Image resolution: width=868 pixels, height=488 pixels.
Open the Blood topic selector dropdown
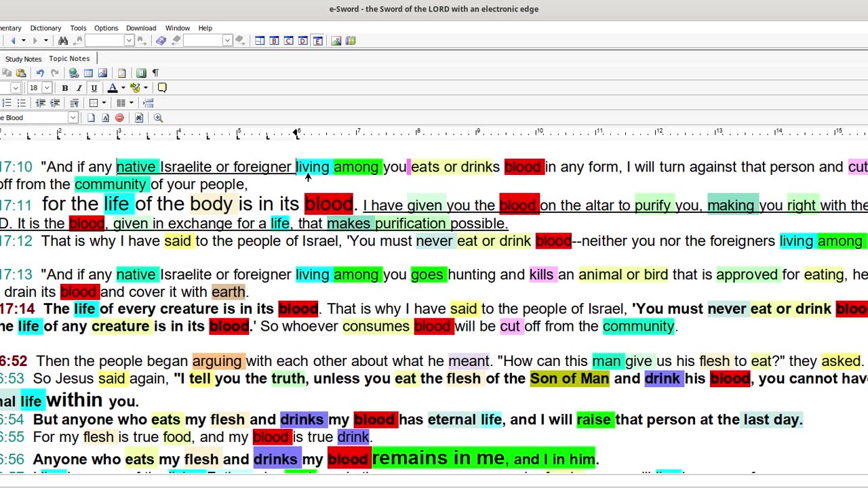[73, 118]
